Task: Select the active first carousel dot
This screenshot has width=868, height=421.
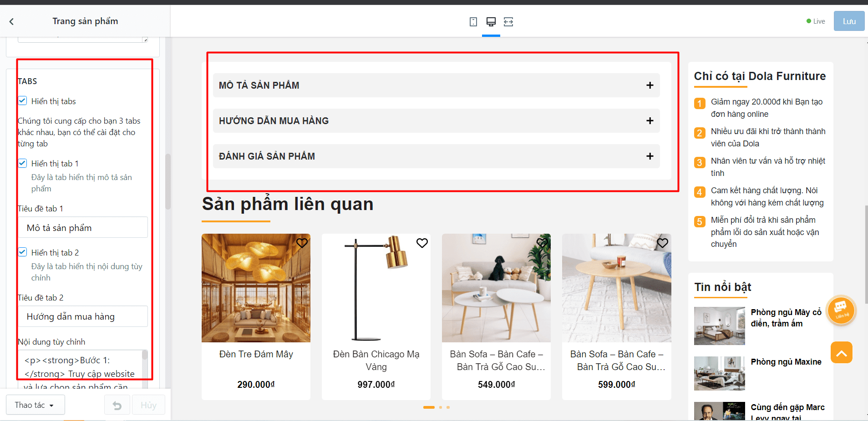Action: click(x=429, y=407)
